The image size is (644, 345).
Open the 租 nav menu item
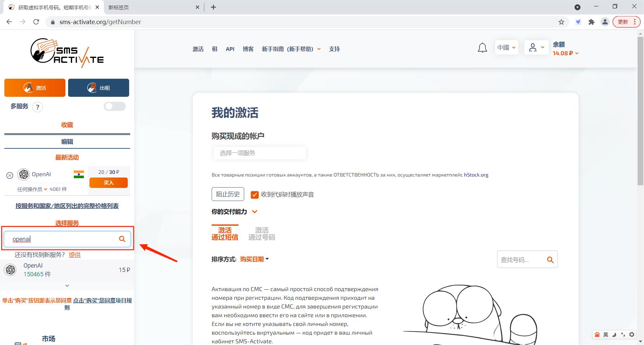point(215,49)
